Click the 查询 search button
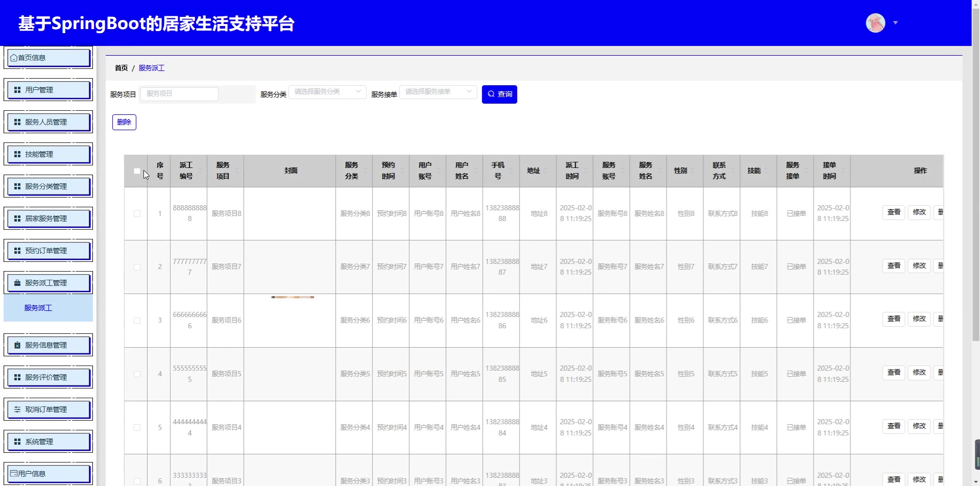This screenshot has width=980, height=486. pyautogui.click(x=499, y=94)
